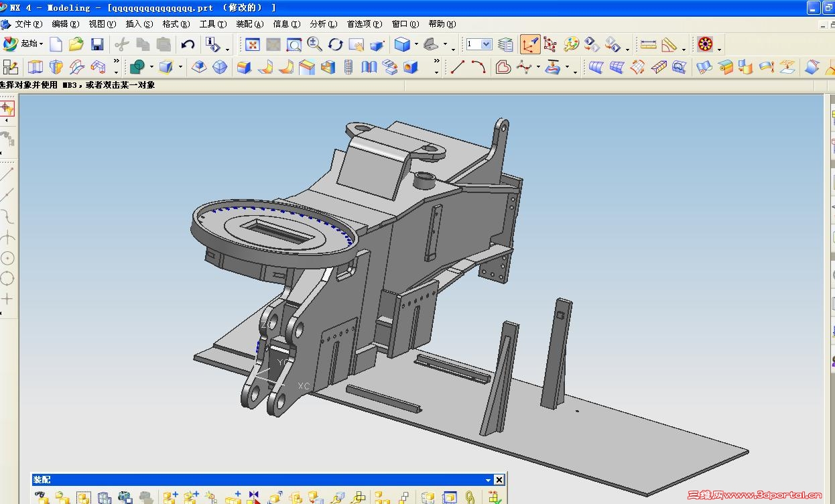Open the 分析 (Analysis) menu
Screen dimensions: 835x504
pyautogui.click(x=324, y=24)
